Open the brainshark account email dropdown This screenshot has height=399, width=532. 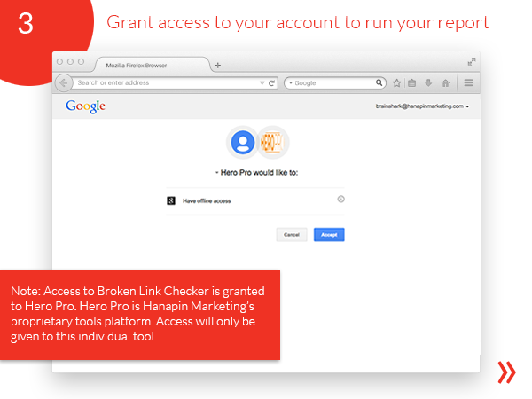pyautogui.click(x=422, y=106)
